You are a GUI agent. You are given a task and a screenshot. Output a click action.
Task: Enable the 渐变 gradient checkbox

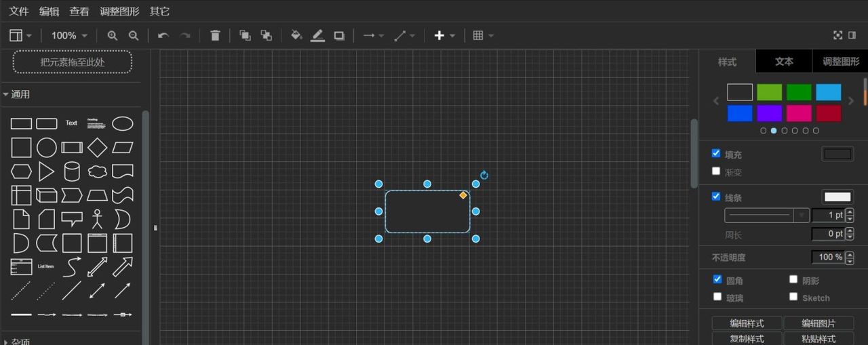pos(716,171)
